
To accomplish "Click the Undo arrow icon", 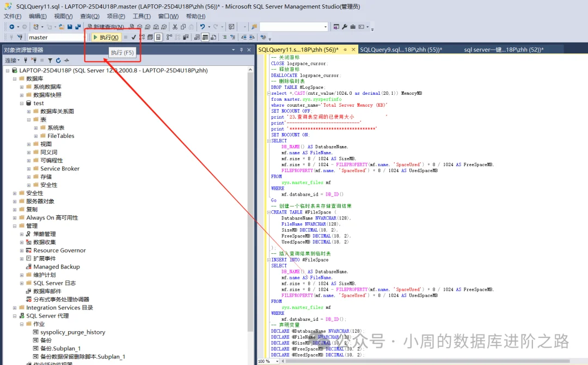I will (203, 27).
